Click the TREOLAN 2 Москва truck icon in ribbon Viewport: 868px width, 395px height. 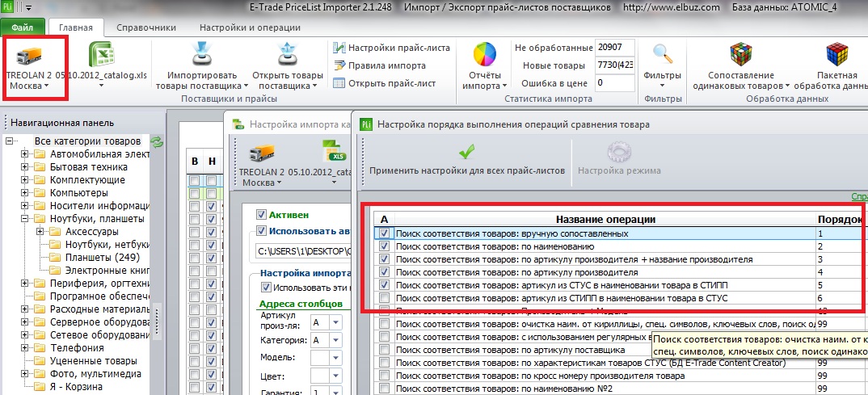[x=31, y=56]
